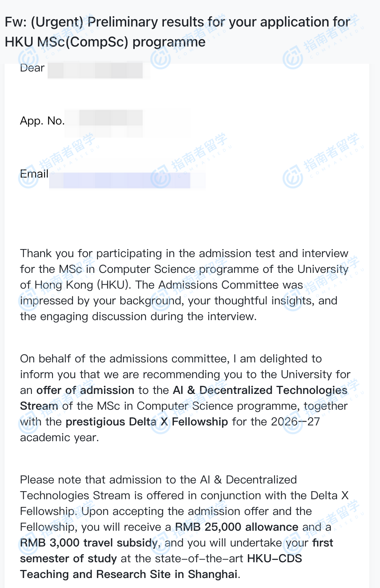Click the "App. No." label
380x588 pixels.
tap(42, 121)
